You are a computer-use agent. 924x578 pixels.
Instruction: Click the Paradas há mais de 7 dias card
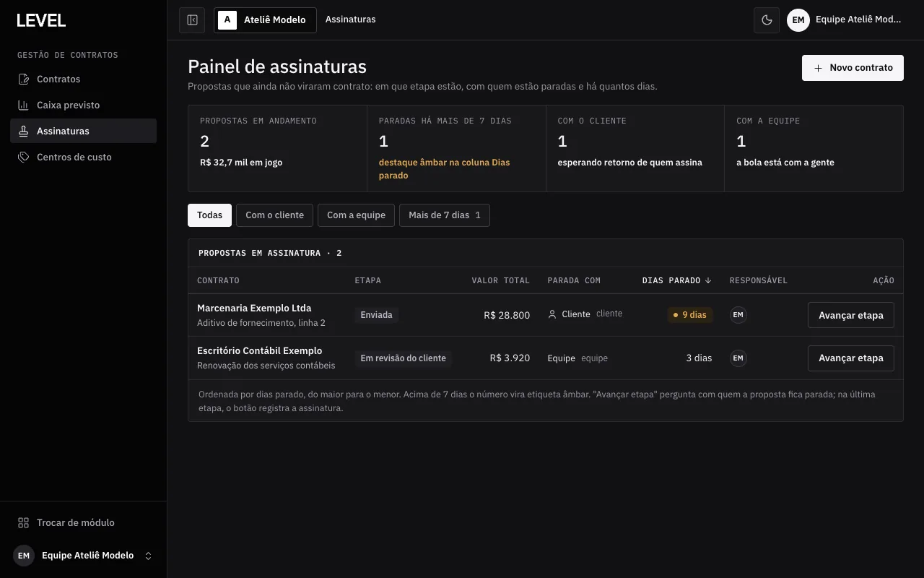tap(456, 148)
